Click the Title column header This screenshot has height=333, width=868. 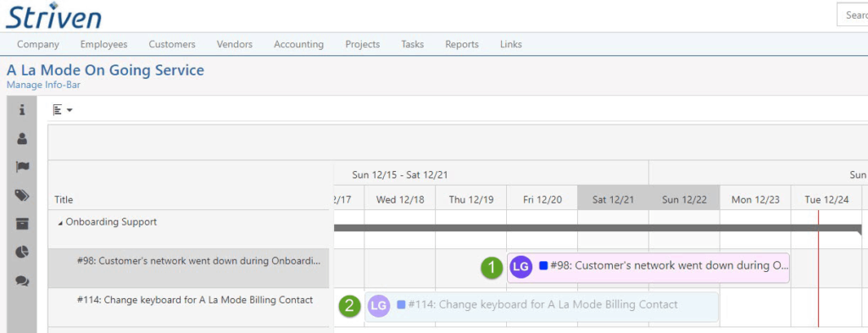click(64, 200)
